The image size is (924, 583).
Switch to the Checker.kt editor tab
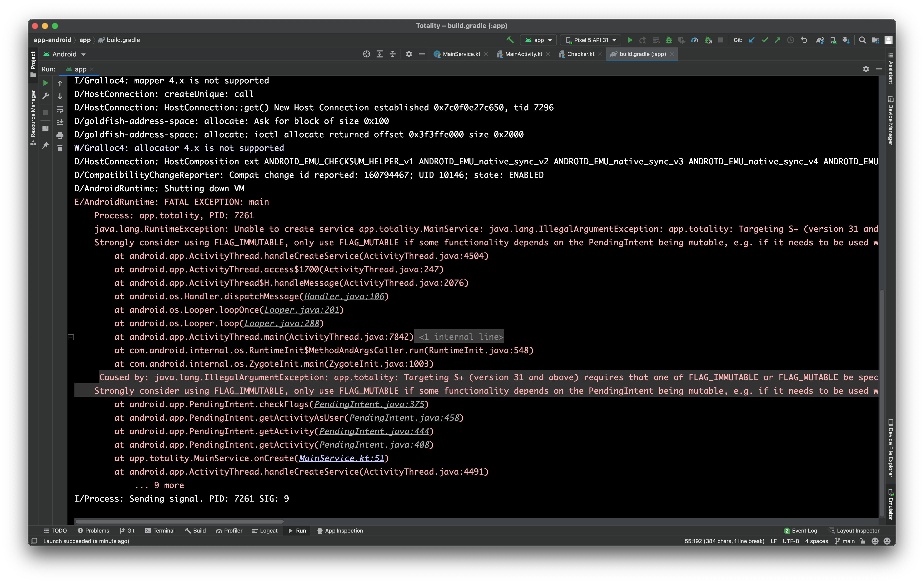[x=581, y=54]
